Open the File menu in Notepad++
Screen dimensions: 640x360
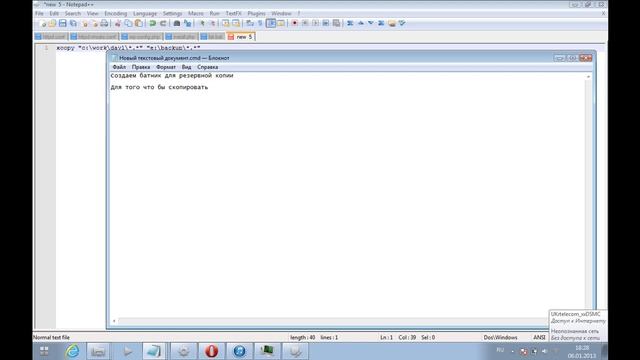click(x=39, y=13)
